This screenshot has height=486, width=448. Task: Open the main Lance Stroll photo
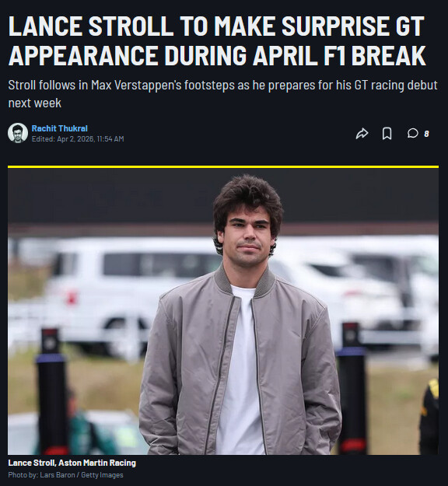(x=223, y=311)
